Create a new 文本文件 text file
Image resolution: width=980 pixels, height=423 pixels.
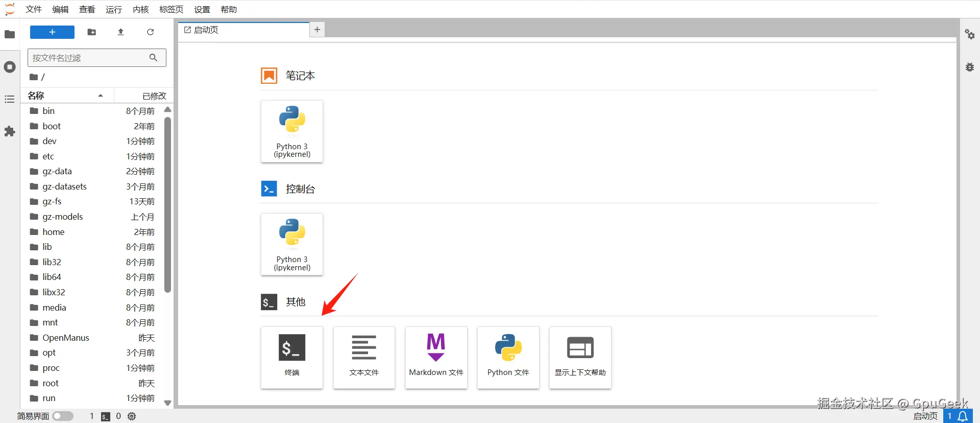364,358
